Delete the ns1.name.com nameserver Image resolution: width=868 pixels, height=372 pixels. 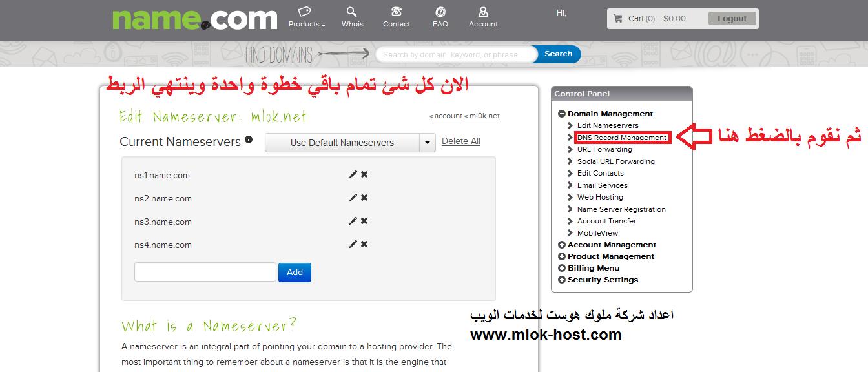(x=364, y=174)
